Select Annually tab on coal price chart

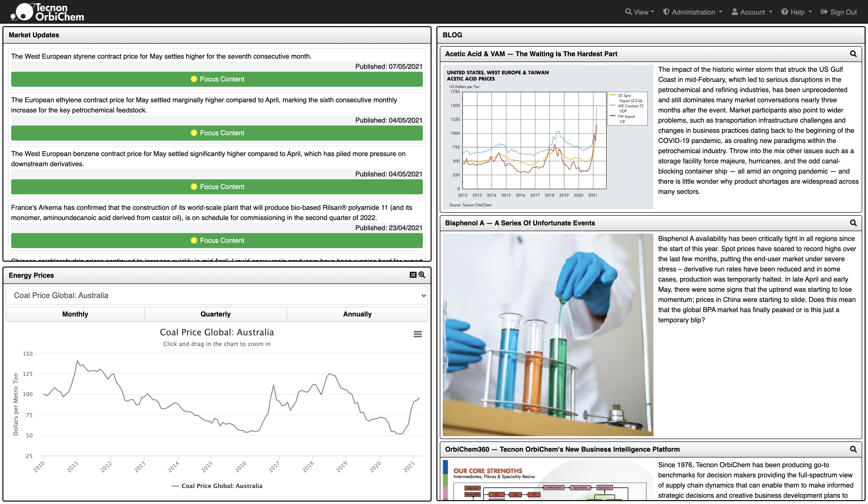click(x=357, y=314)
